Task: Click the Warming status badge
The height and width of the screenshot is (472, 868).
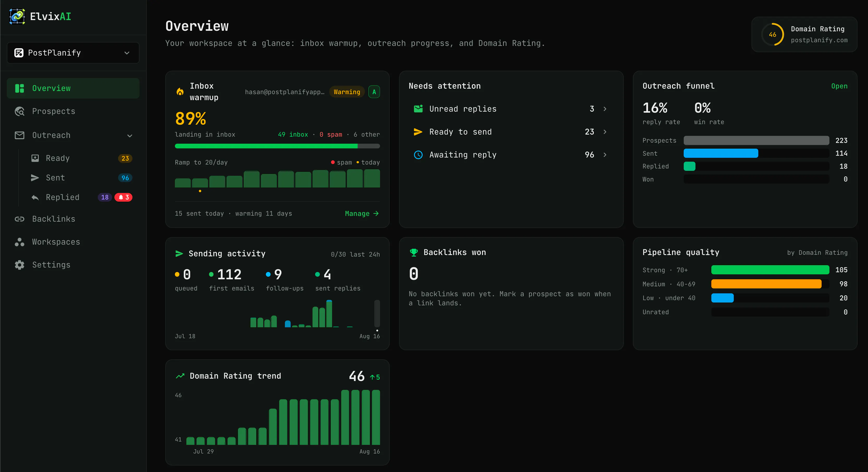Action: 347,92
